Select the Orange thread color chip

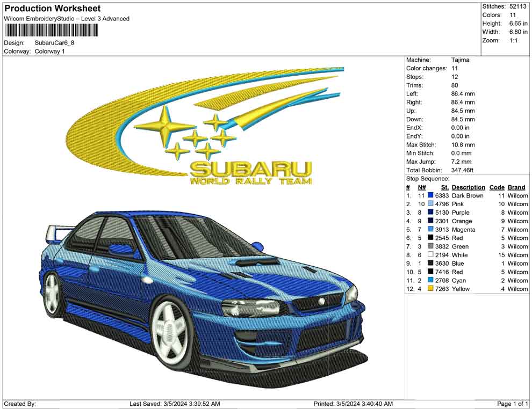click(429, 221)
